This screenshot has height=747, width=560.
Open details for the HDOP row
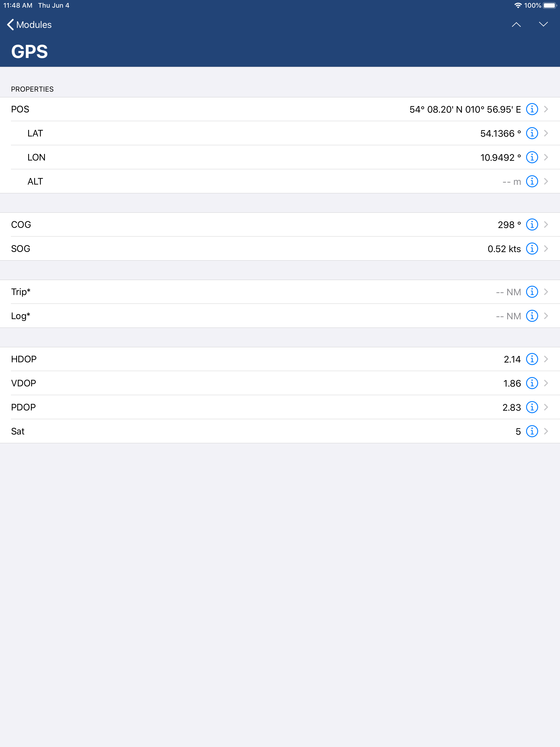(547, 359)
